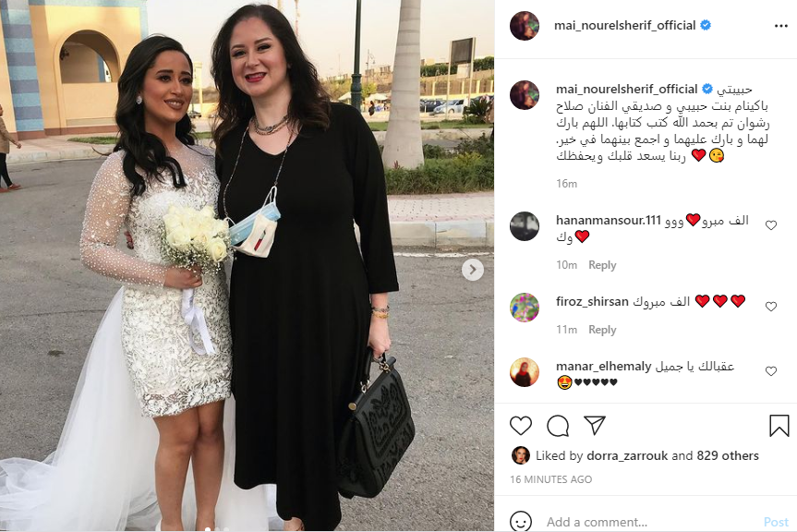Open the dorra_zarrouk profile link
Screen dimensions: 797x532
click(627, 455)
